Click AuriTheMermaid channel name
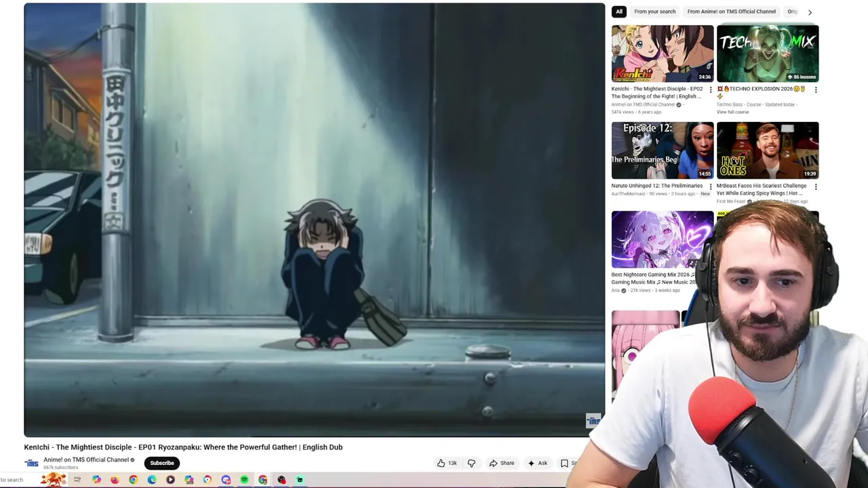 tap(628, 194)
